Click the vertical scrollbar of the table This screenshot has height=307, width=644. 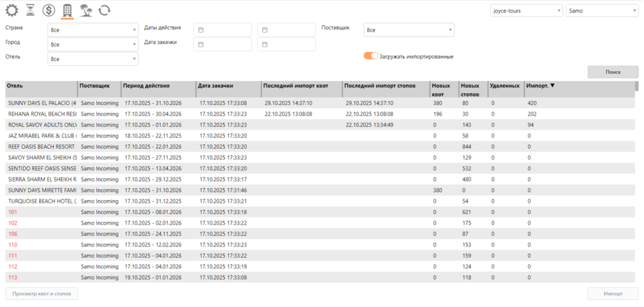[x=636, y=179]
